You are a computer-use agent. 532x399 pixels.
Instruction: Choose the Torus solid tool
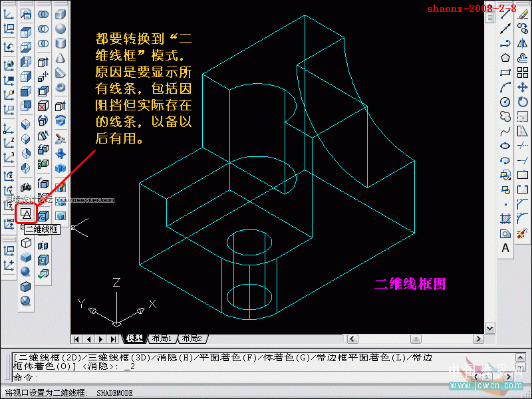pyautogui.click(x=61, y=87)
